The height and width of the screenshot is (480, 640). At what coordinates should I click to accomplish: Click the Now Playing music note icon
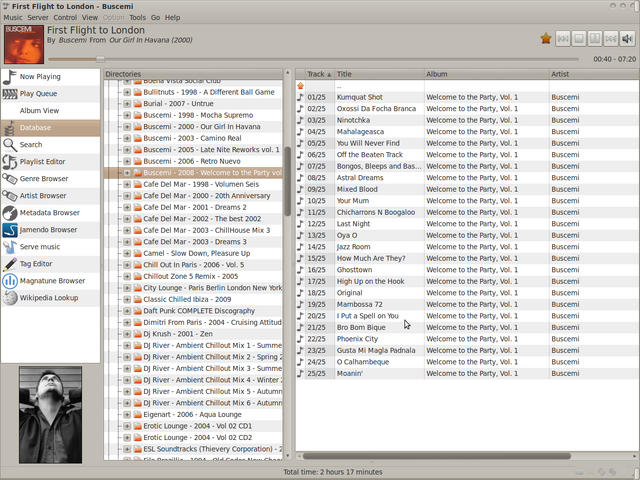[10, 77]
